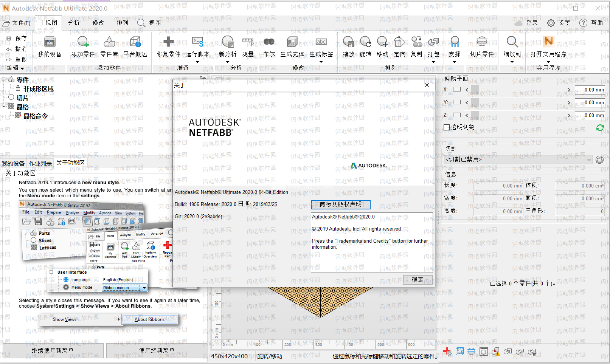Click 确定 in the 关于 dialog
Screen dimensions: 610x364
pyautogui.click(x=418, y=280)
